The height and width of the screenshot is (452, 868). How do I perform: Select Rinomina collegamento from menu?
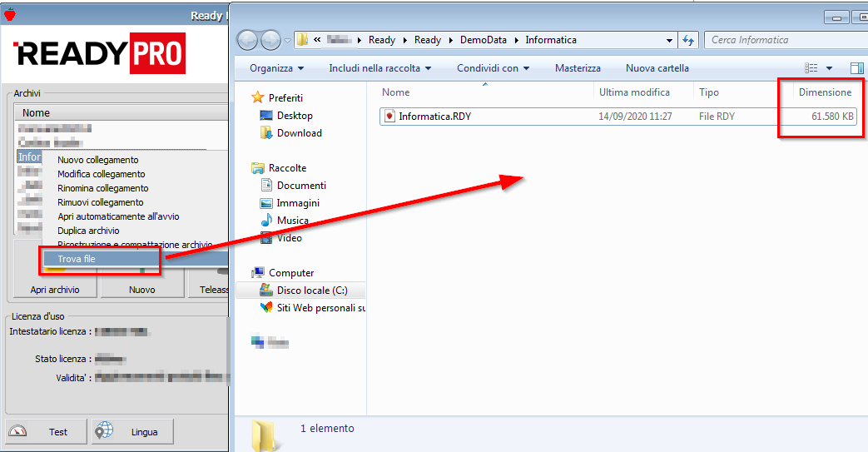pos(103,188)
